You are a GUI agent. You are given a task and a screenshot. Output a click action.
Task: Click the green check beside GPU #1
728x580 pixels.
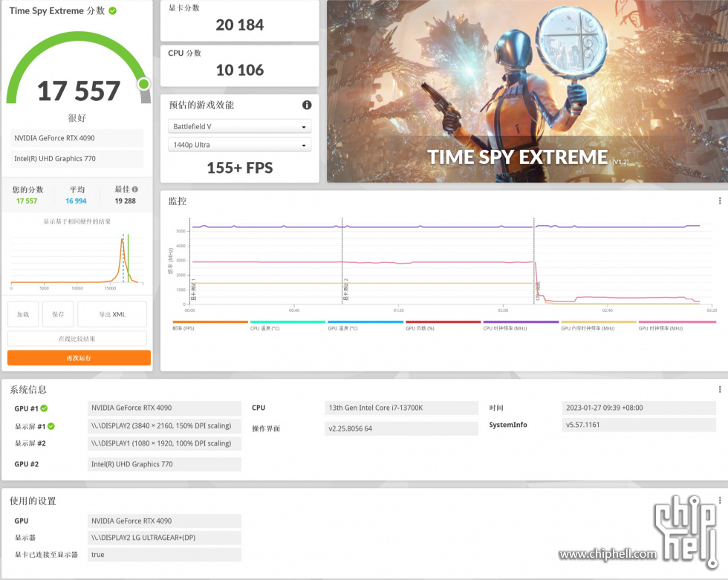tap(44, 408)
